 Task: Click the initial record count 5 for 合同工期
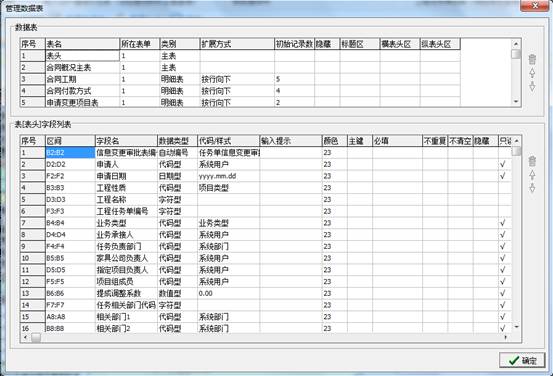[294, 79]
